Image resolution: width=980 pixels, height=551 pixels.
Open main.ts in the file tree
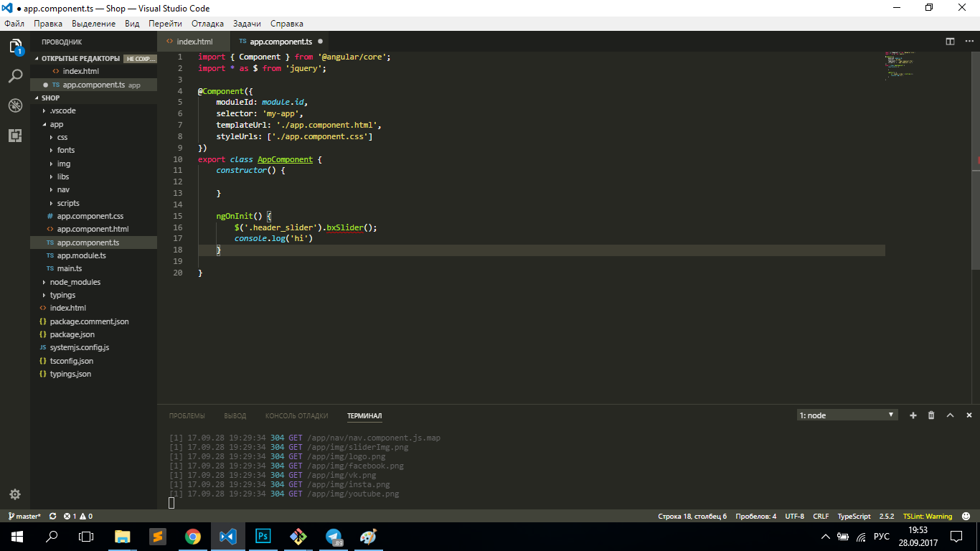(x=93, y=268)
